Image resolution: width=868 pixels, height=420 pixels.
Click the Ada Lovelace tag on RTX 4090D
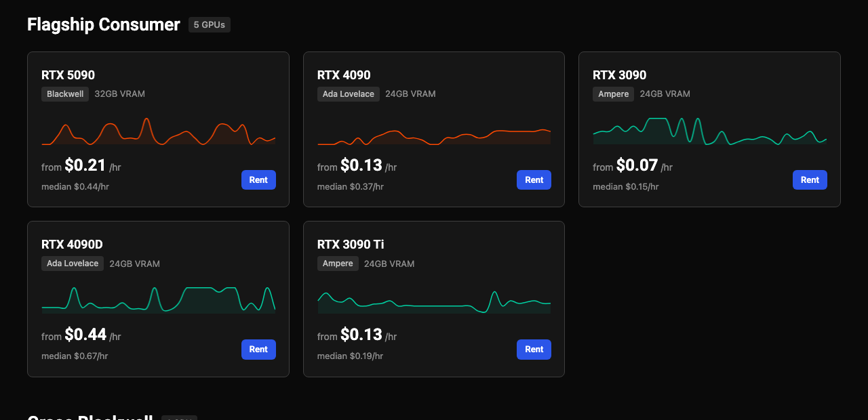(73, 264)
